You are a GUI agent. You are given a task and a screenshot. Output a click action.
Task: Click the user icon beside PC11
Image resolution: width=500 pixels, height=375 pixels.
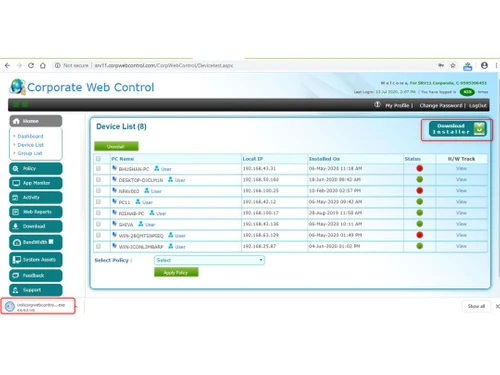138,202
